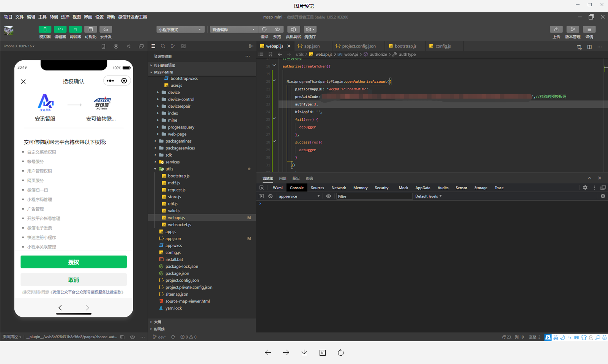Fold the fail(err) block in the gutter
608x364 pixels.
[274, 119]
